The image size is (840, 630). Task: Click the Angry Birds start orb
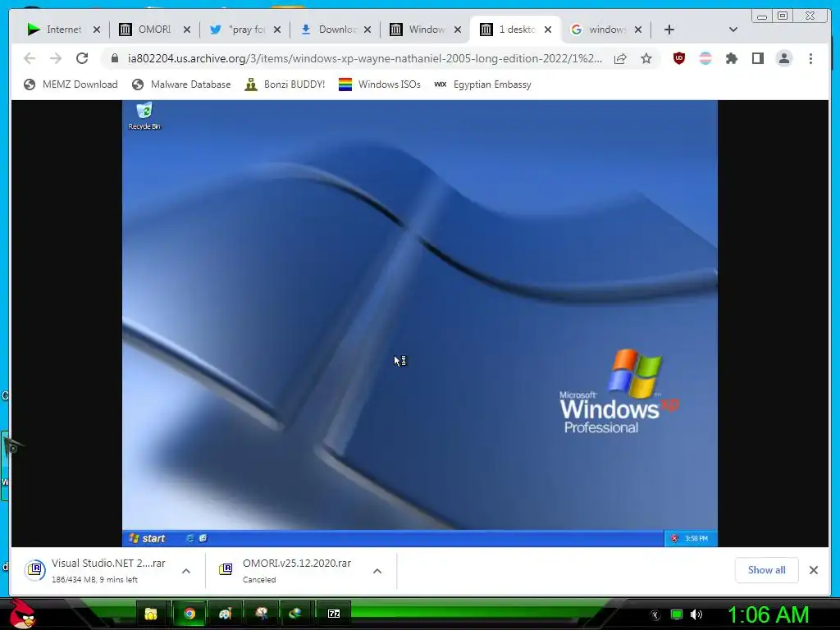(x=21, y=614)
